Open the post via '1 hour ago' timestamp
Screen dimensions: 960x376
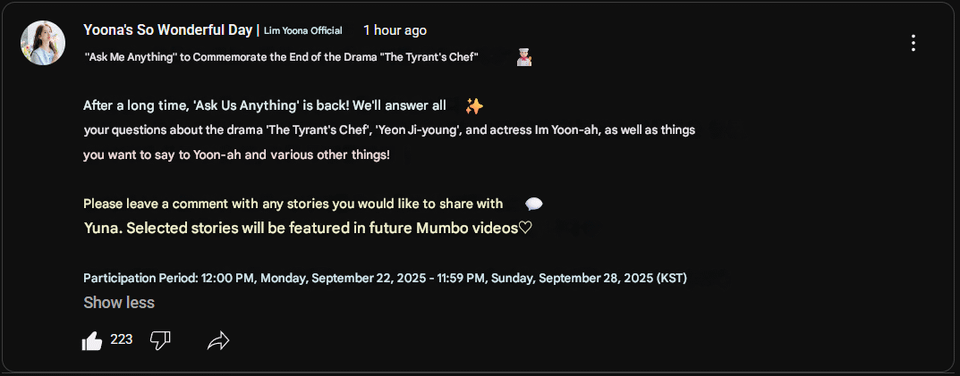tap(395, 30)
